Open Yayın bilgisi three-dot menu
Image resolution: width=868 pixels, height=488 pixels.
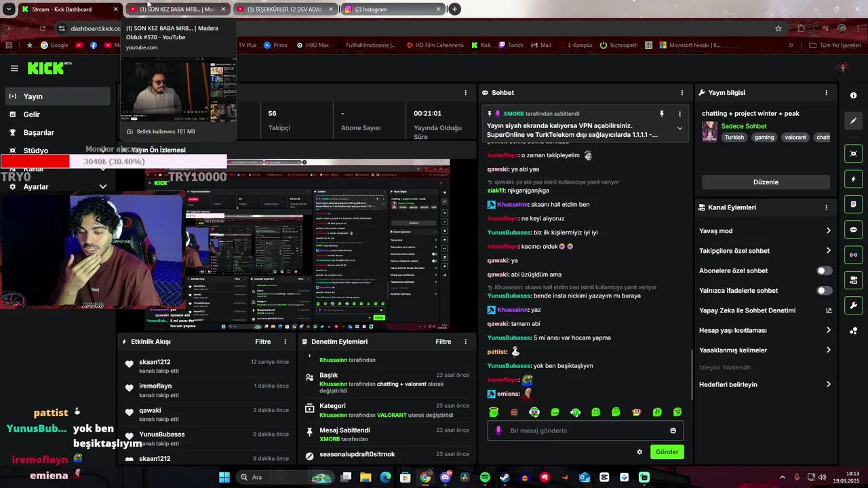[x=826, y=93]
